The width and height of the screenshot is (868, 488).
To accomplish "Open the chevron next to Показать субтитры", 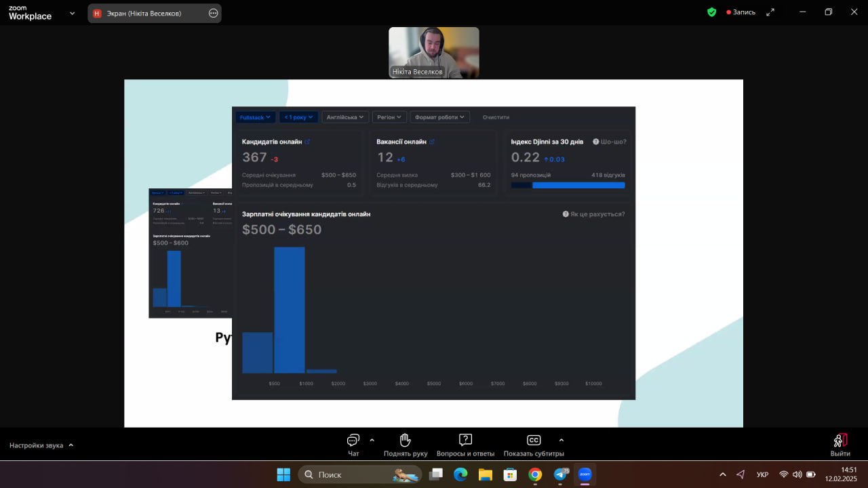I will [561, 440].
